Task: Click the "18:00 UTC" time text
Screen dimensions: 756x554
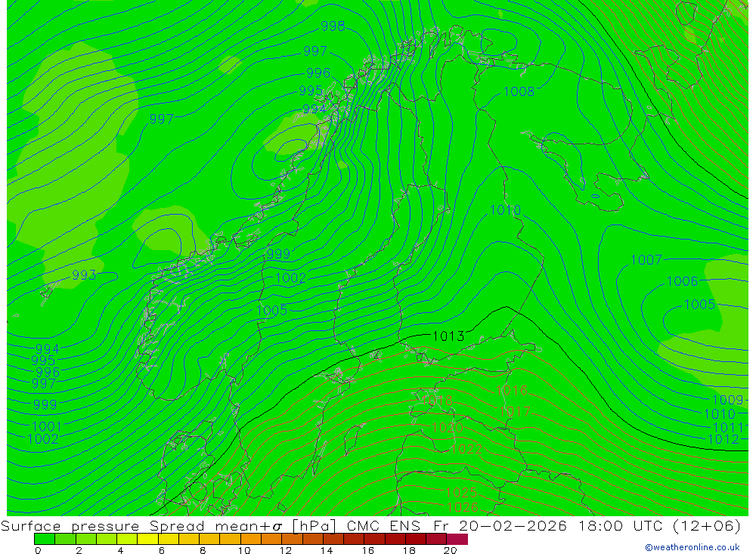Action: pos(621,526)
